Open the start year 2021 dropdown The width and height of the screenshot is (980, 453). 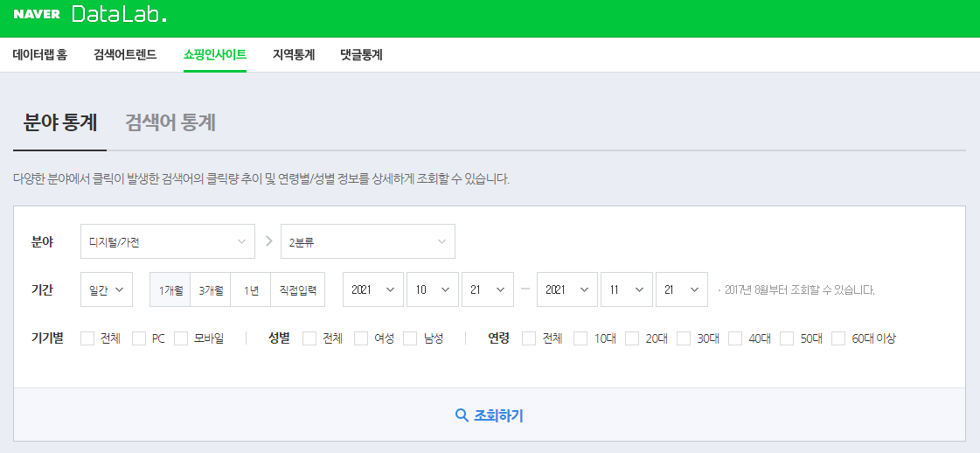tap(373, 289)
